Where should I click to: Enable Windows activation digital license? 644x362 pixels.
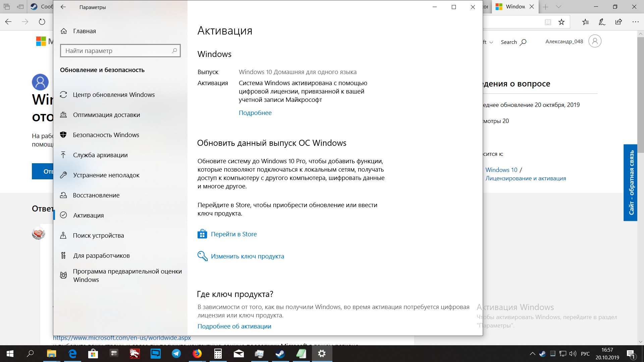point(255,112)
